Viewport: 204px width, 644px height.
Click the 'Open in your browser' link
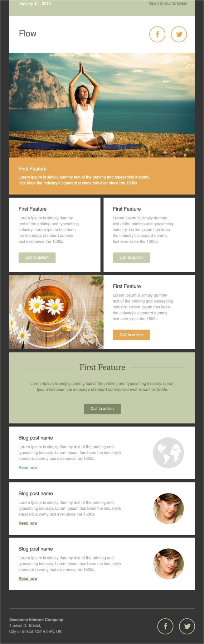pos(168,3)
